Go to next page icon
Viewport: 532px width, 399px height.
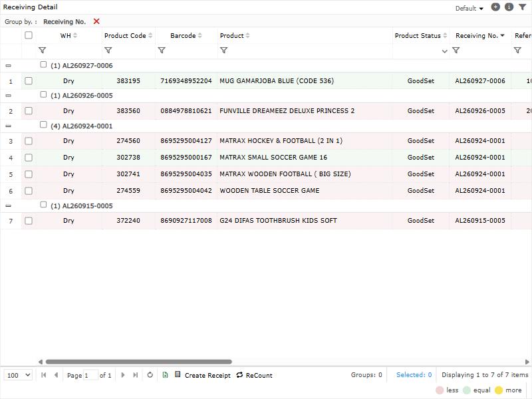click(123, 375)
